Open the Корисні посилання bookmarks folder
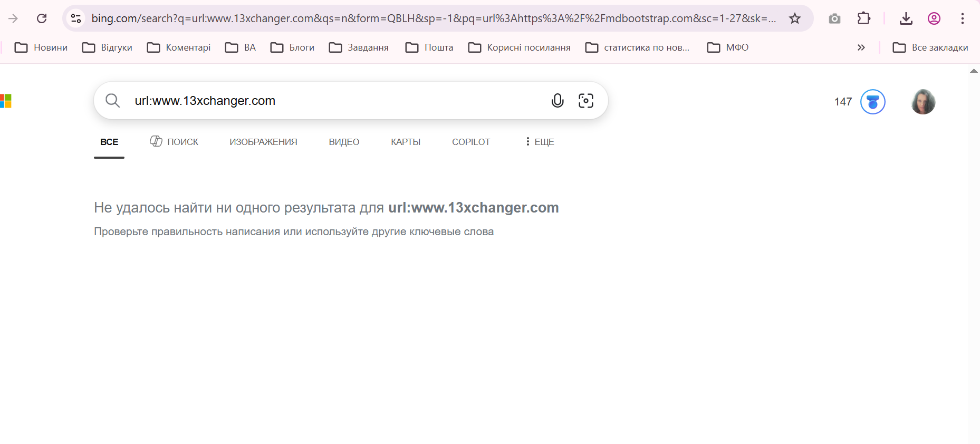980x444 pixels. click(x=519, y=47)
